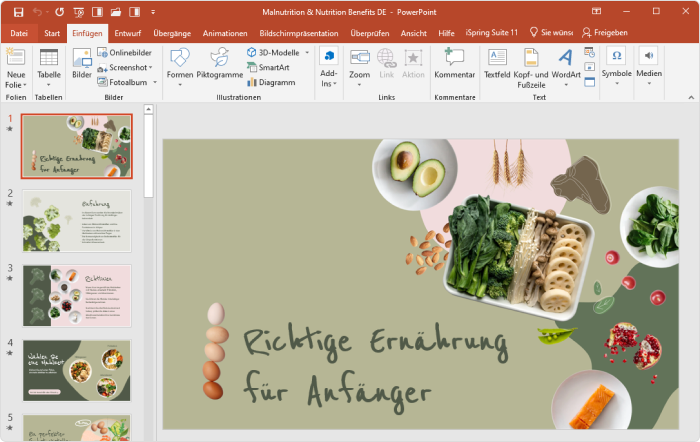Click the Link icon
This screenshot has width=700, height=442.
coord(387,65)
